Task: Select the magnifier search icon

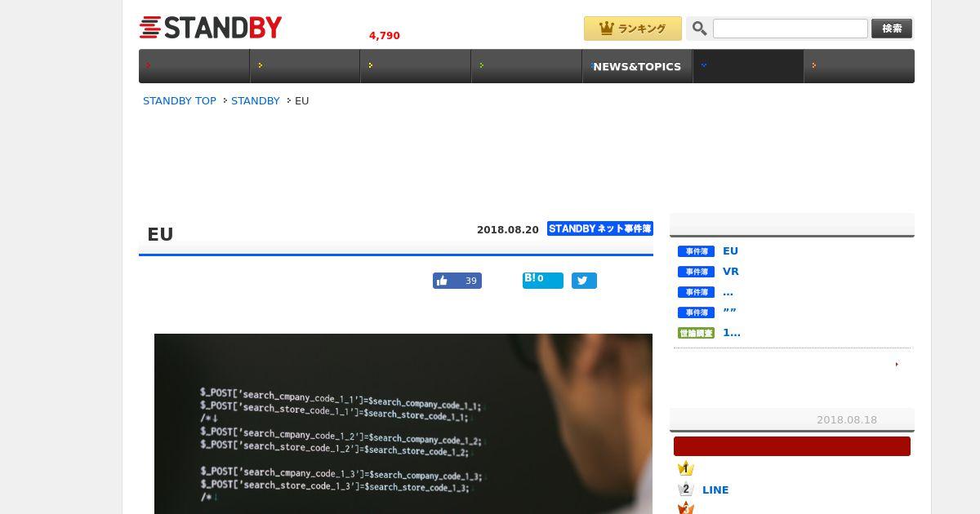Action: [x=699, y=29]
